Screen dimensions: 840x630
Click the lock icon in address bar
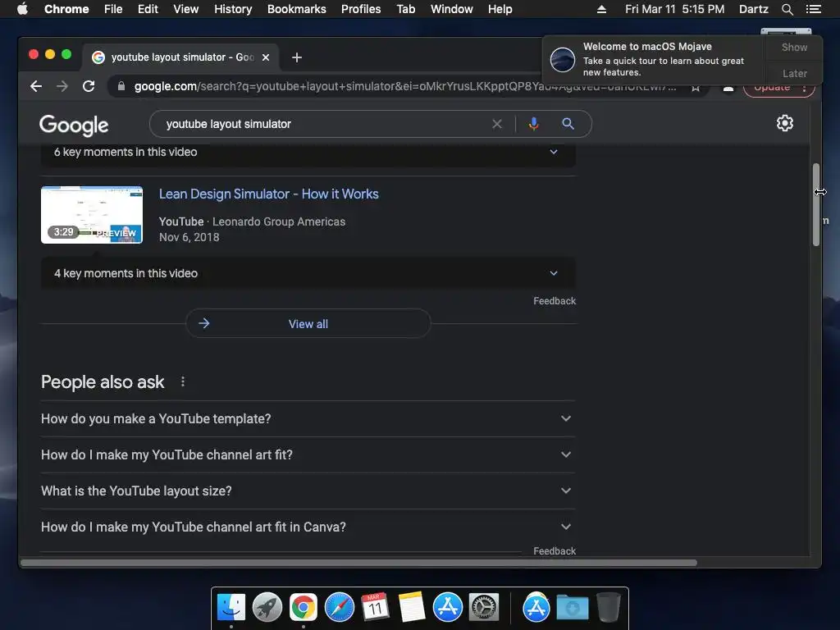point(121,86)
